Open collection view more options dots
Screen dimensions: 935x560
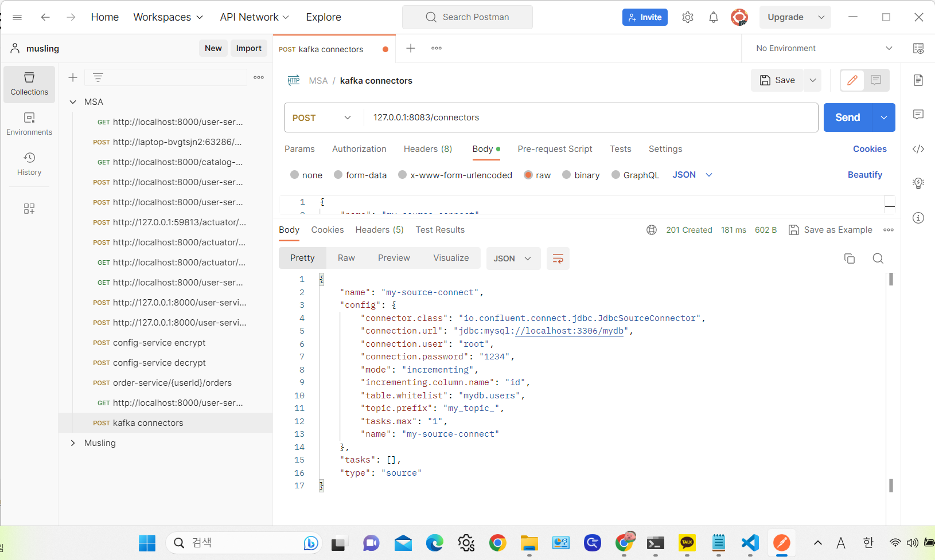coord(259,77)
